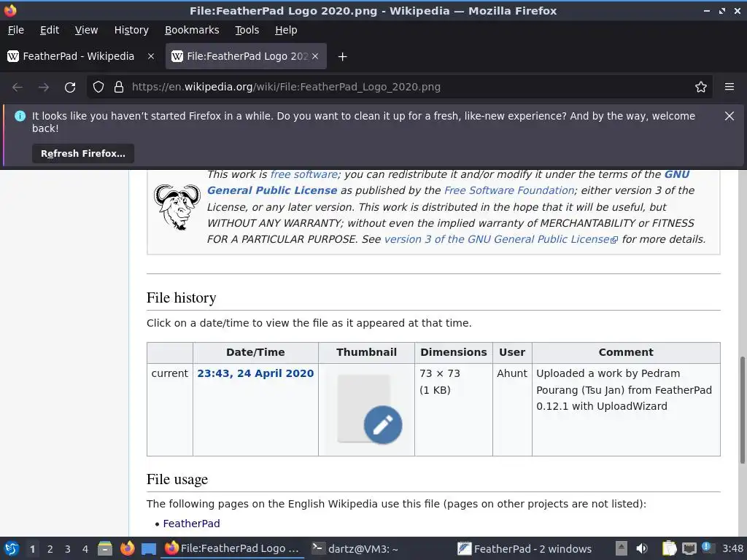747x560 pixels.
Task: Reload the current Wikipedia page
Action: pyautogui.click(x=70, y=87)
